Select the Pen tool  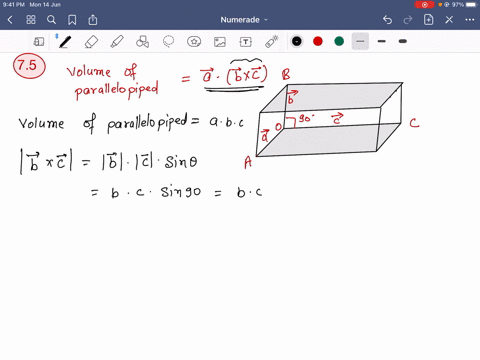click(x=65, y=42)
